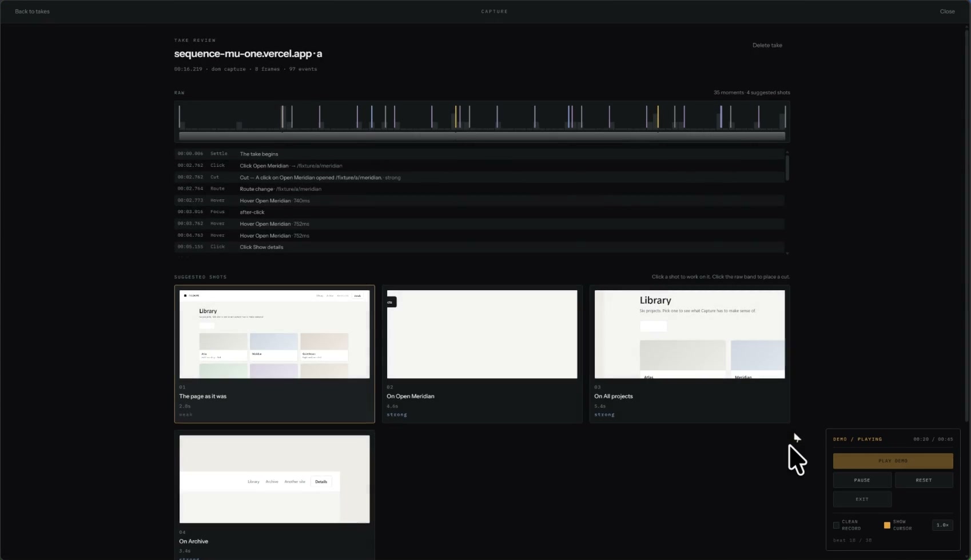Pause the demo playback
The height and width of the screenshot is (560, 971).
click(862, 480)
